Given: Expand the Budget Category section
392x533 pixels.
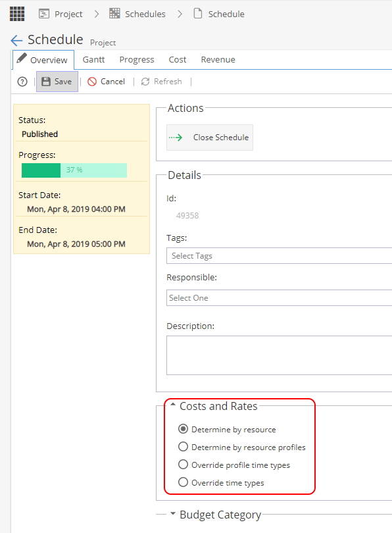Looking at the screenshot, I should click(173, 513).
